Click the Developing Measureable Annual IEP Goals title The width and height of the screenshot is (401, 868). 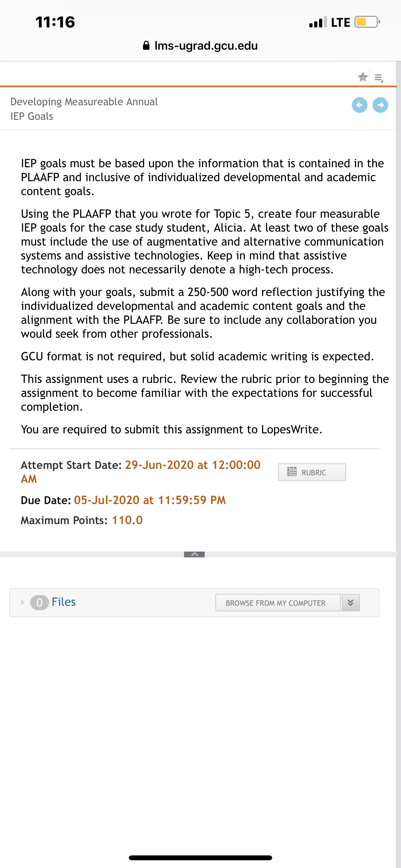[x=84, y=109]
